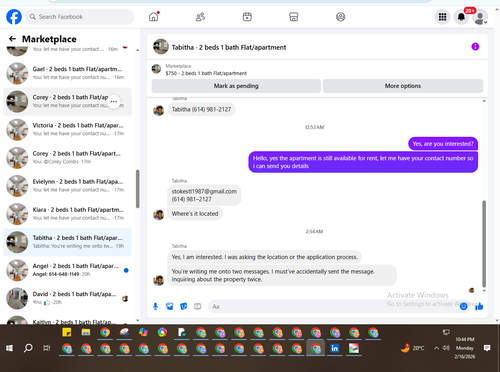Click the Facebook logo
The height and width of the screenshot is (372, 500).
(14, 17)
